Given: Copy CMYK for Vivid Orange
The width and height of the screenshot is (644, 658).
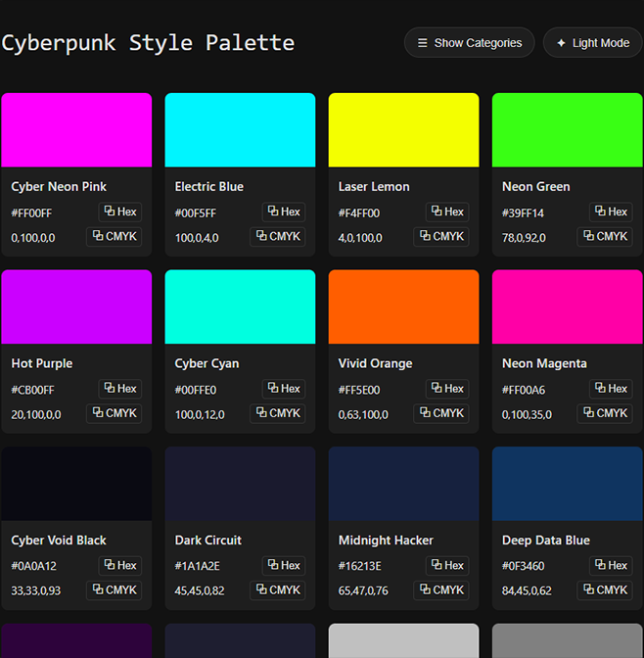Looking at the screenshot, I should click(441, 413).
